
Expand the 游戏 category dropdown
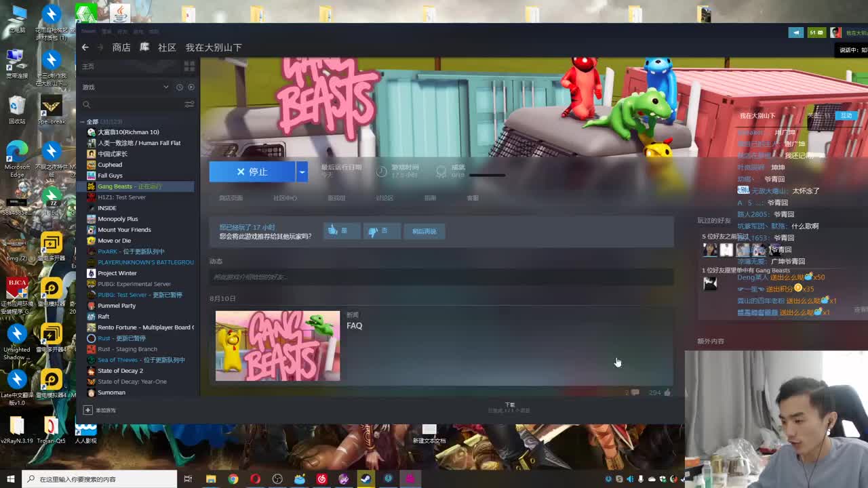pyautogui.click(x=165, y=87)
